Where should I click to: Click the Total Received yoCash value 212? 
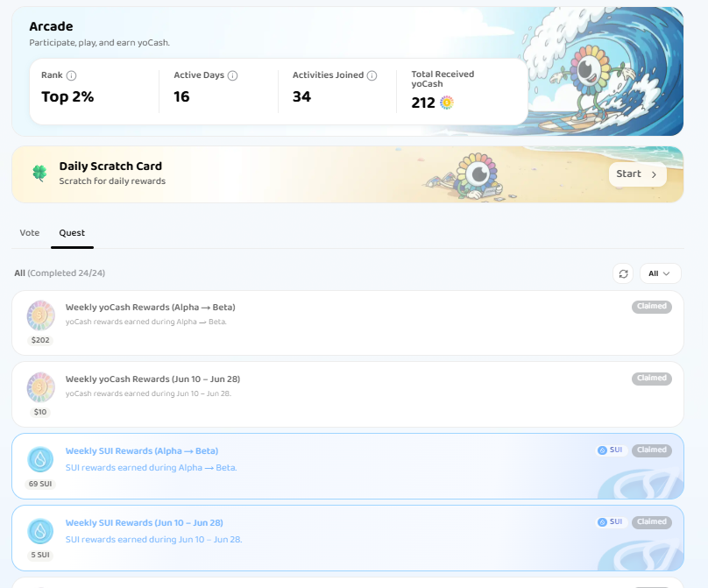423,103
